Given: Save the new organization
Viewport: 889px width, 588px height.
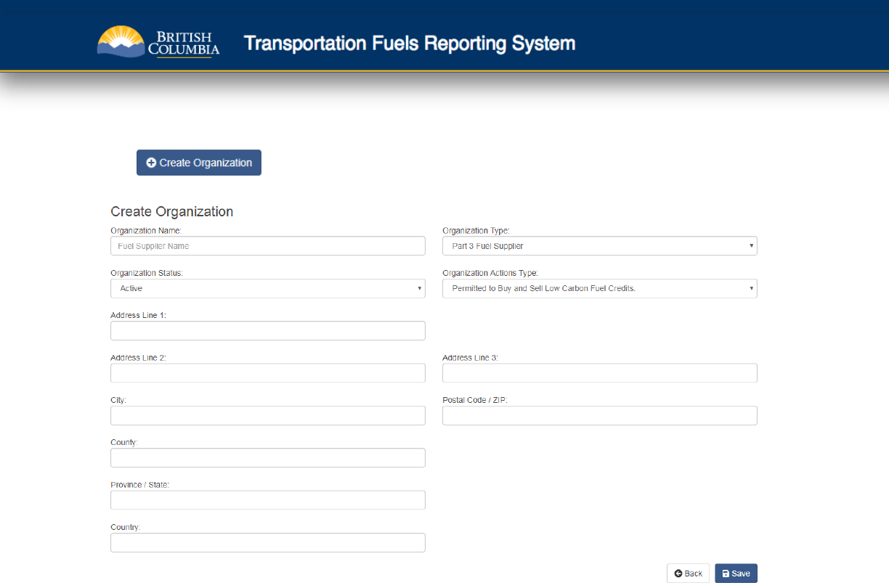Looking at the screenshot, I should click(x=736, y=573).
